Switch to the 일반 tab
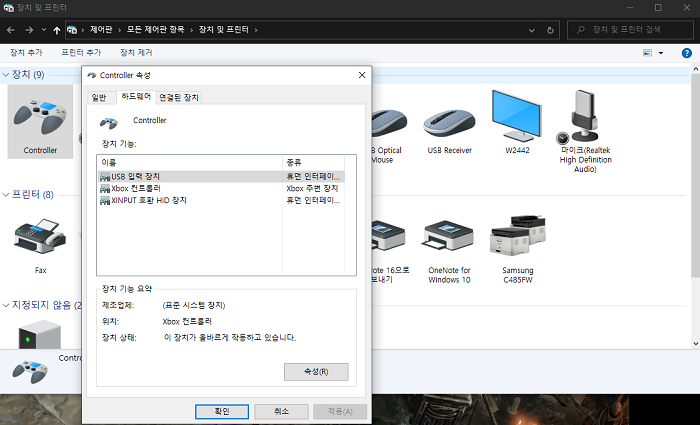The height and width of the screenshot is (425, 700). (99, 97)
